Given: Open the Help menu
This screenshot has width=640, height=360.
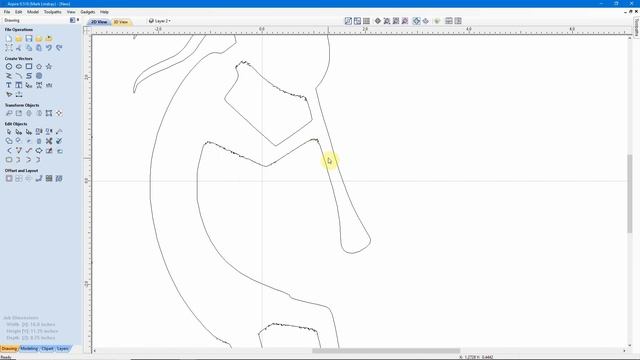Looking at the screenshot, I should [x=104, y=12].
